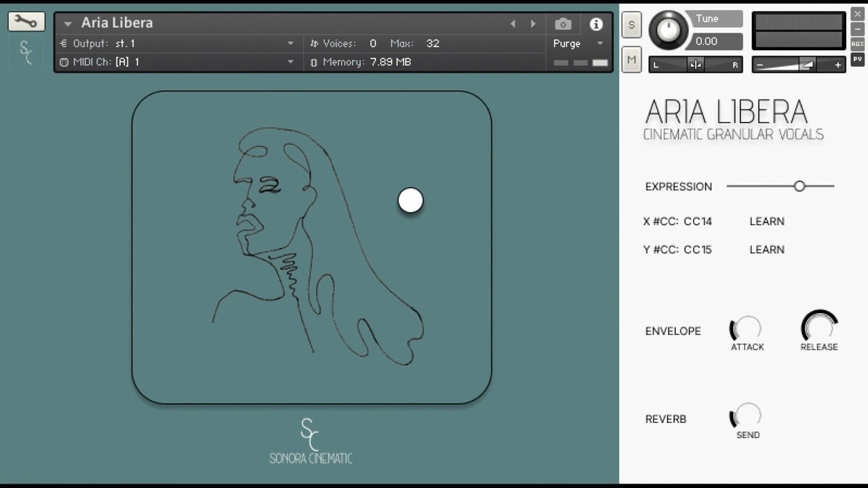The image size is (868, 488).
Task: Click the output icon beside Output label
Action: [64, 43]
